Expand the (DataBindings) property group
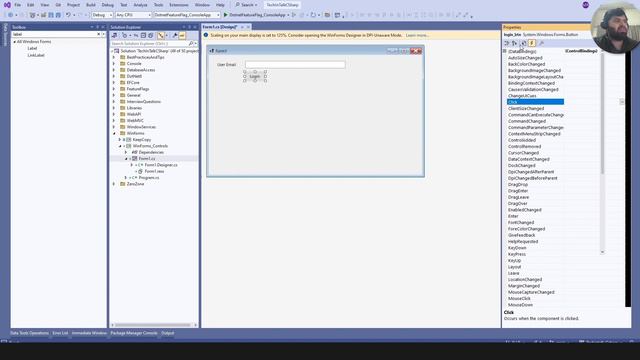Viewport: 640px width, 360px height. pyautogui.click(x=505, y=51)
